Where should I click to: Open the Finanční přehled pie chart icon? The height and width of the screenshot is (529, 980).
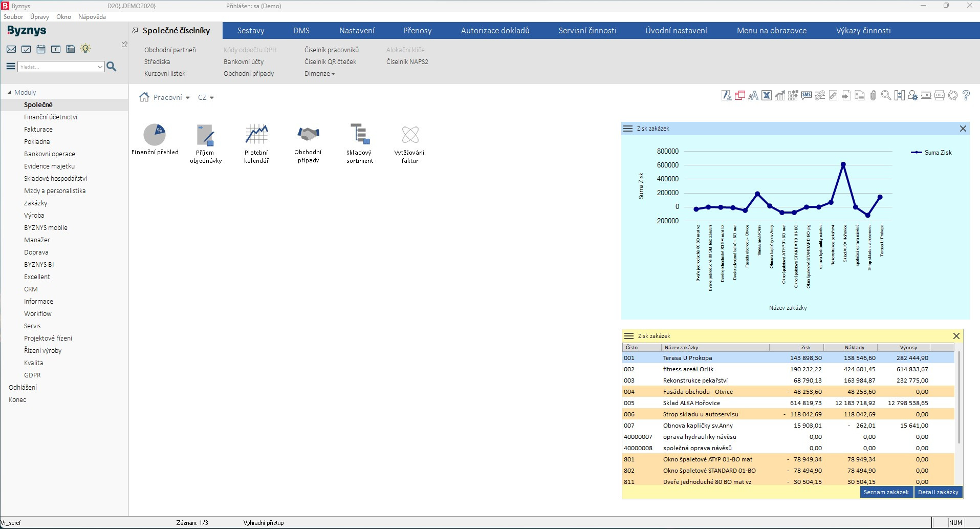tap(155, 135)
